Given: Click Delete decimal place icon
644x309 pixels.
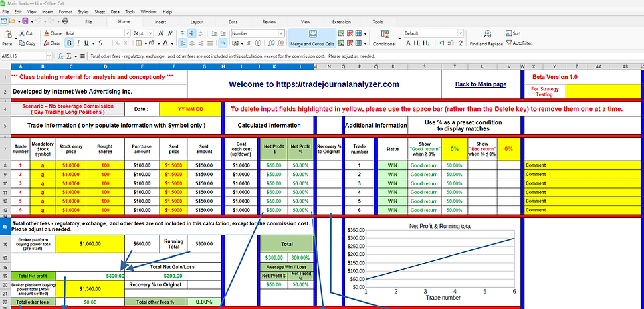Looking at the screenshot, I should [280, 43].
